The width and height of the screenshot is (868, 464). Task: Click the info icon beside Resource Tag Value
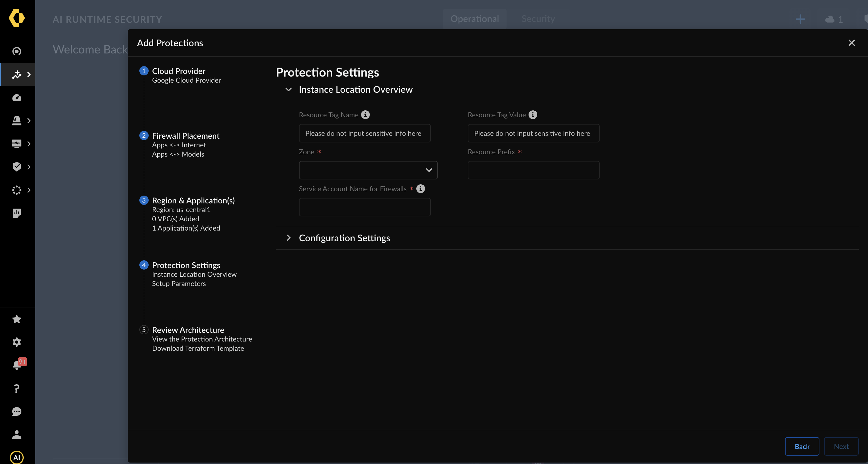coord(533,114)
